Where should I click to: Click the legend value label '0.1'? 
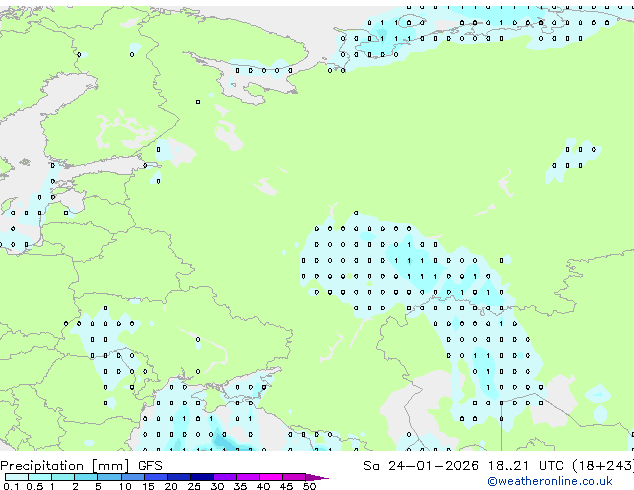pos(11,486)
